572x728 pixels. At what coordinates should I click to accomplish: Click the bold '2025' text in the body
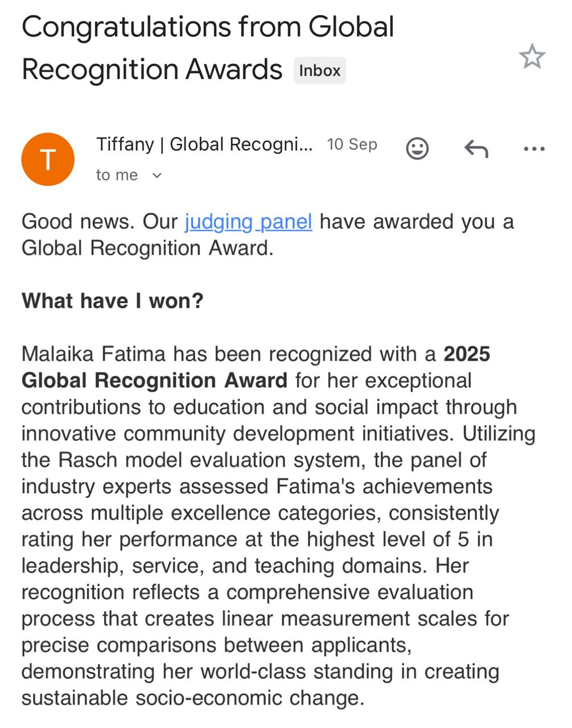(467, 354)
